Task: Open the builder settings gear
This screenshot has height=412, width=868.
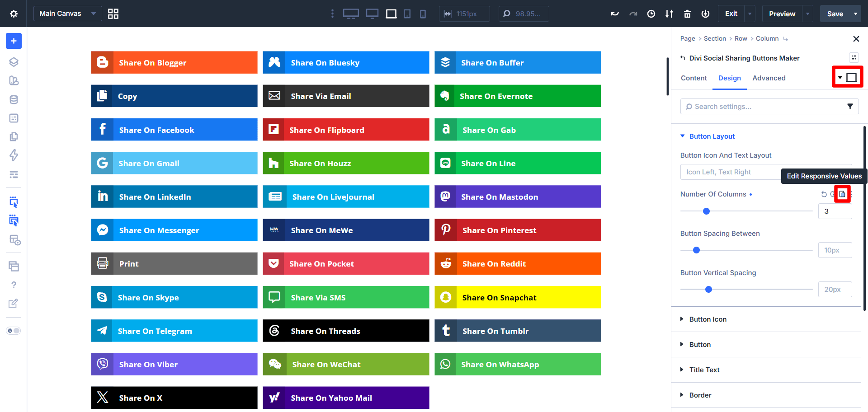Action: pyautogui.click(x=14, y=14)
